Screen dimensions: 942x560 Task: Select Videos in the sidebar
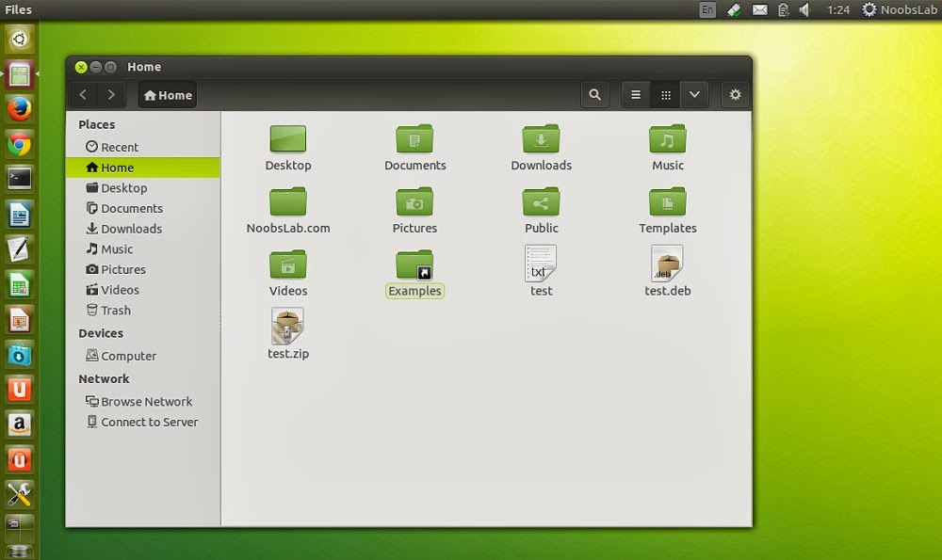point(142,290)
